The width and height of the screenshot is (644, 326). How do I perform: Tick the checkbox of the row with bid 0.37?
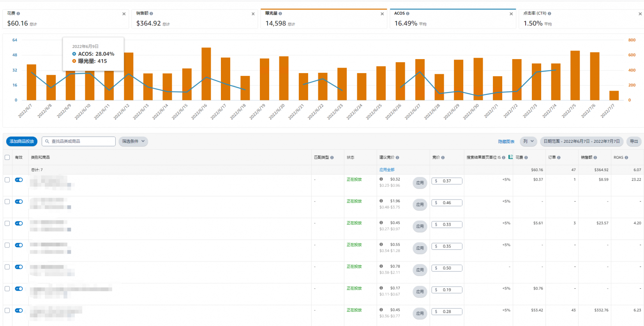[x=7, y=180]
